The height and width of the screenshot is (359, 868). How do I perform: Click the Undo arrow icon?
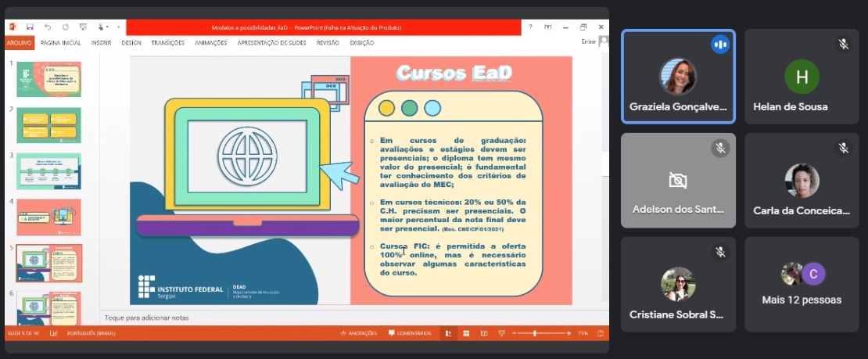tap(47, 27)
